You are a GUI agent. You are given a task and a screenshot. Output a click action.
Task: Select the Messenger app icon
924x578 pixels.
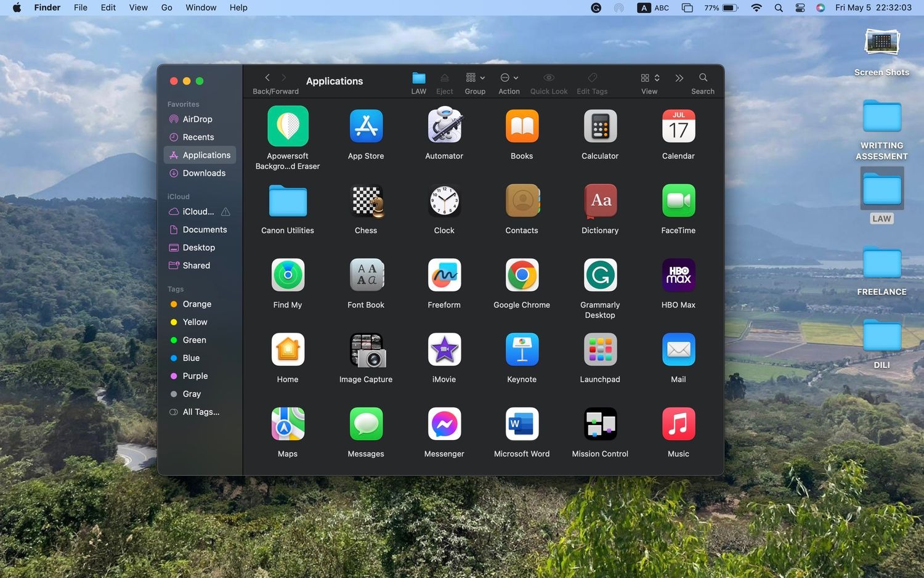(444, 424)
